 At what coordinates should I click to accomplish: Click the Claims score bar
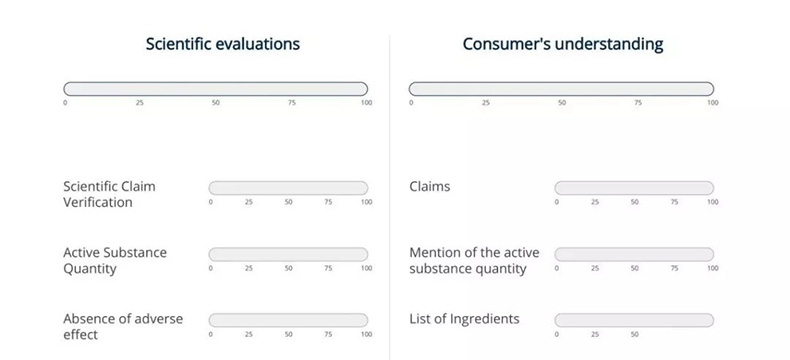(x=634, y=188)
